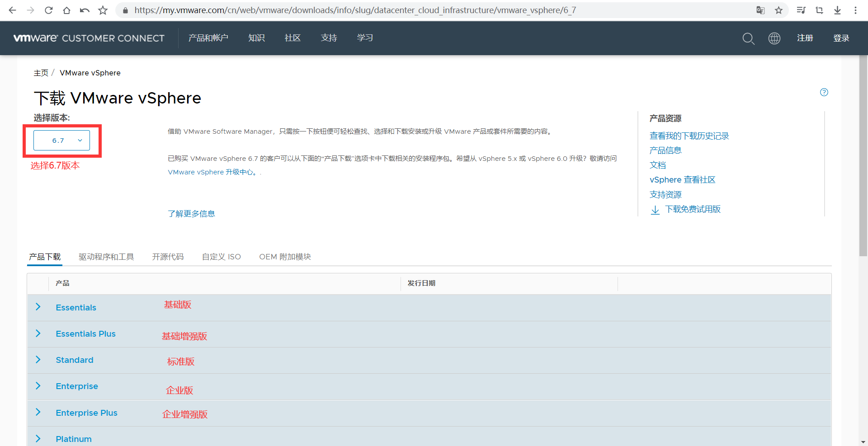Open the 产品信息 link
This screenshot has height=446, width=868.
point(665,150)
